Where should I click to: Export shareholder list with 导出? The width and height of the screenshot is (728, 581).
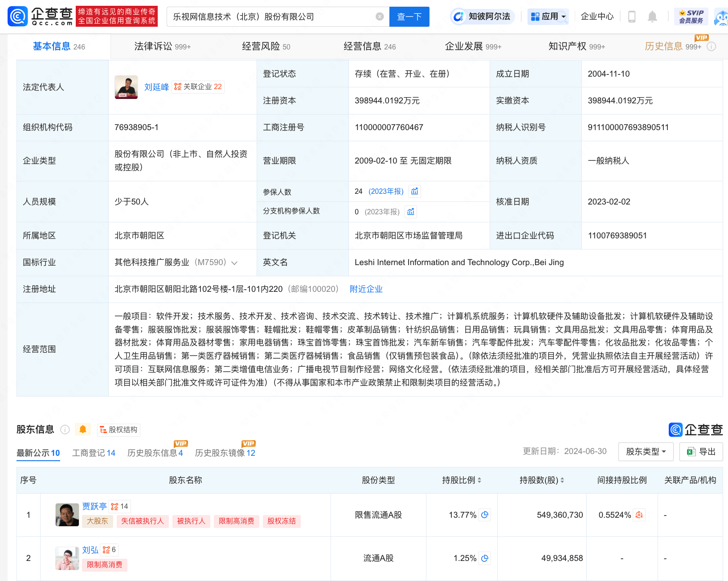[701, 451]
